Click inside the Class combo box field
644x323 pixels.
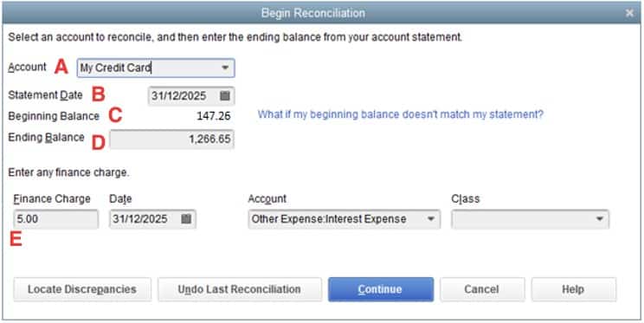point(523,219)
